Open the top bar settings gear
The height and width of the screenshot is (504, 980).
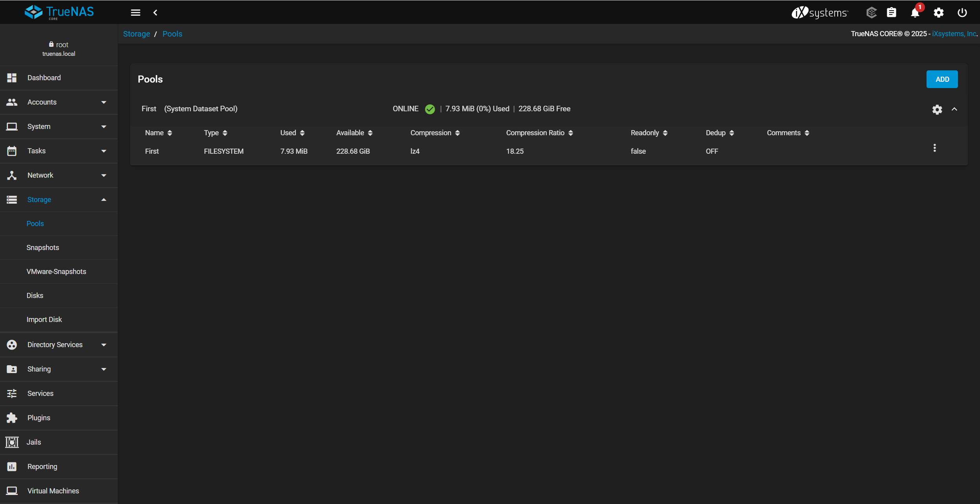[938, 13]
